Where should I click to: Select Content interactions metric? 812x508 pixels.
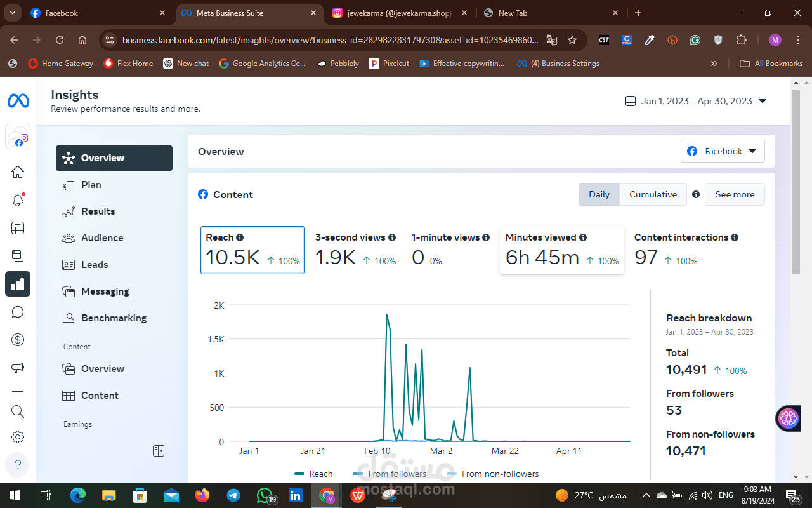686,250
